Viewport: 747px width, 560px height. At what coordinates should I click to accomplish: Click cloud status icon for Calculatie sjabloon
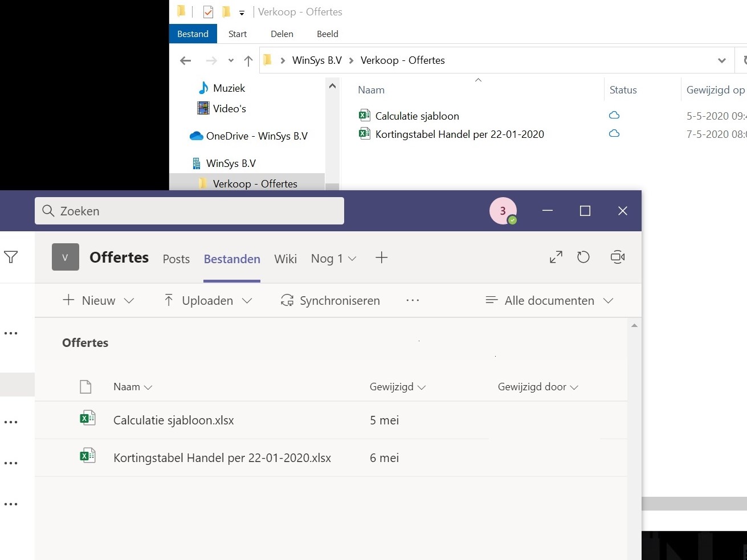coord(614,115)
